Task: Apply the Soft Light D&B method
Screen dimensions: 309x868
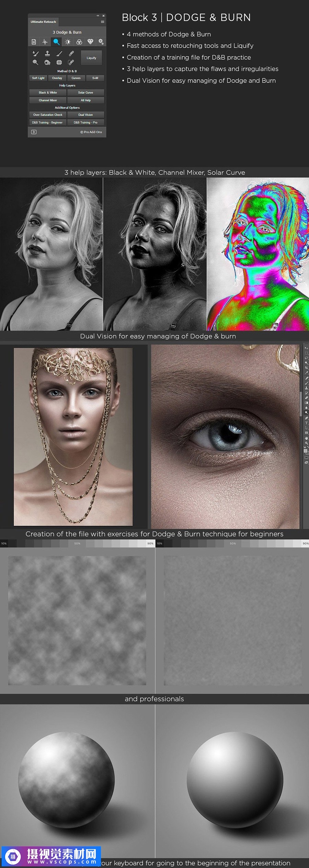Action: pos(38,78)
